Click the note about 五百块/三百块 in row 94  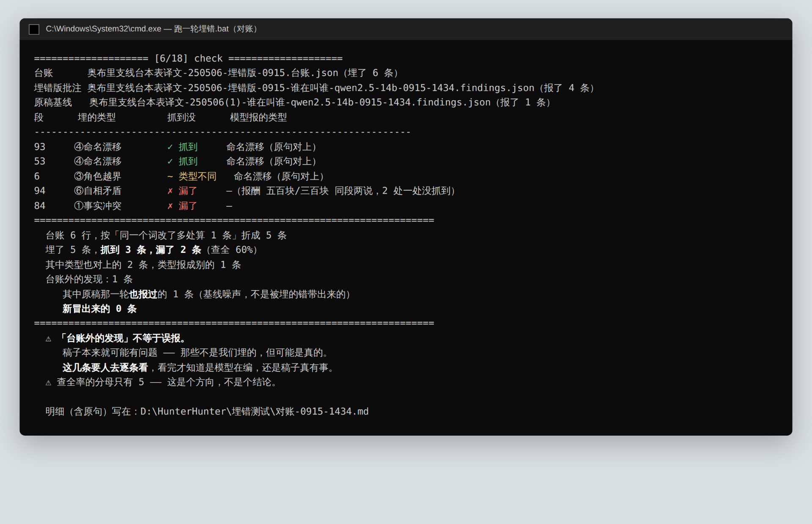[341, 191]
